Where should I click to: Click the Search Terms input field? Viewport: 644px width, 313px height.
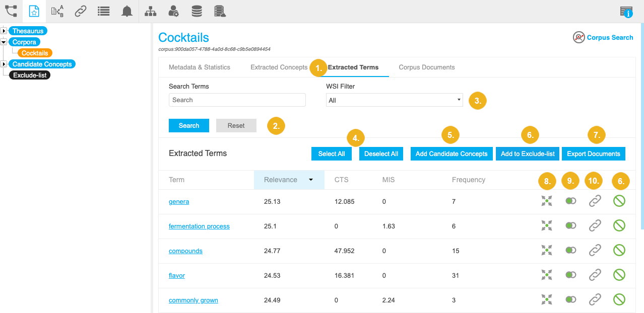pos(237,100)
